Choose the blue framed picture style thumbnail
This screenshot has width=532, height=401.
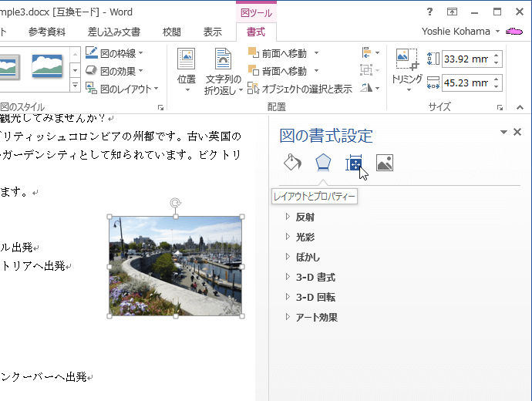pyautogui.click(x=47, y=66)
